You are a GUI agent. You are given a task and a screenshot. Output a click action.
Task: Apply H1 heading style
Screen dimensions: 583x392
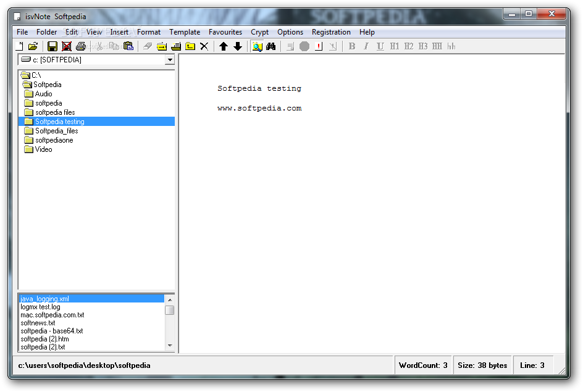coord(395,46)
